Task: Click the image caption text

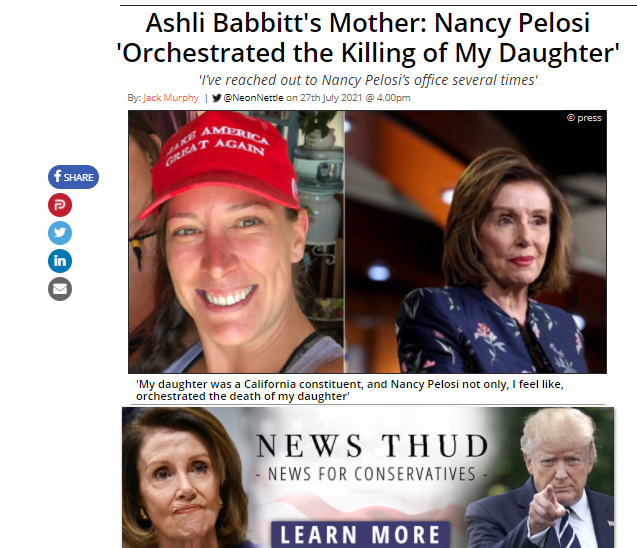Action: [x=350, y=390]
